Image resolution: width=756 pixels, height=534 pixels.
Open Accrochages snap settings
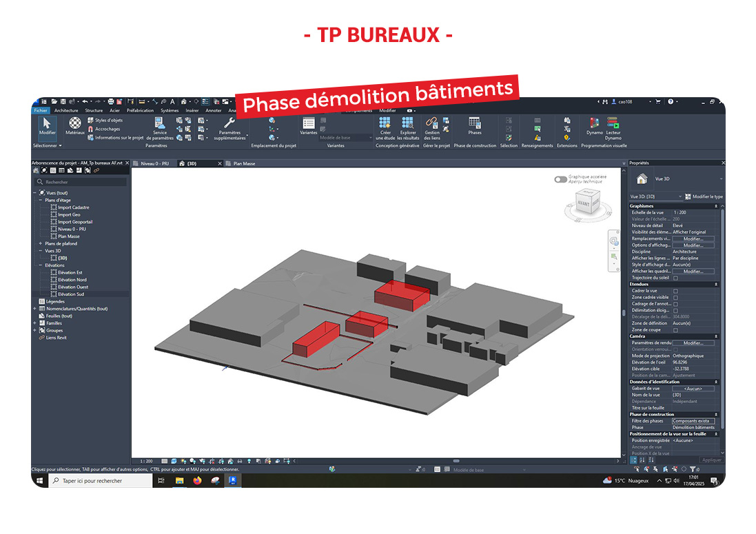103,129
